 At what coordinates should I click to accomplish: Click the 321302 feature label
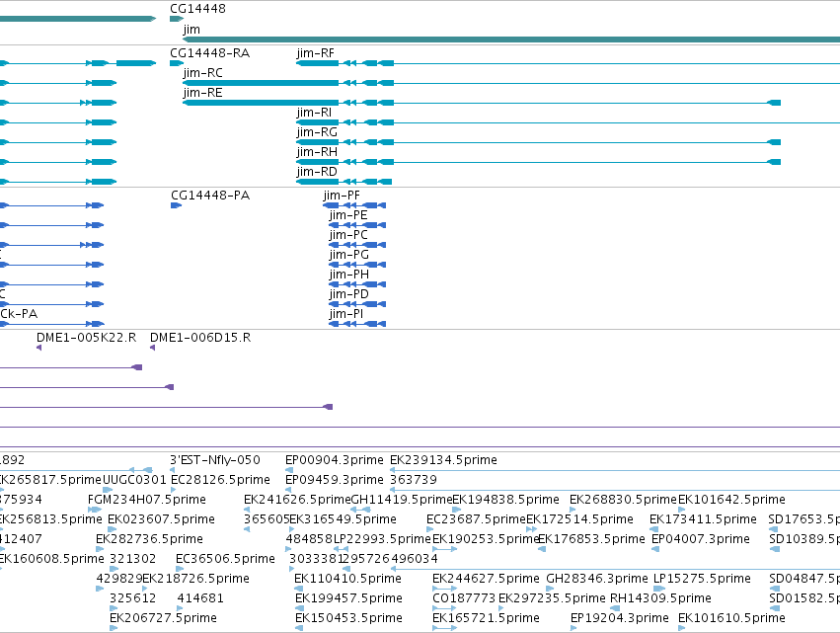[x=133, y=559]
